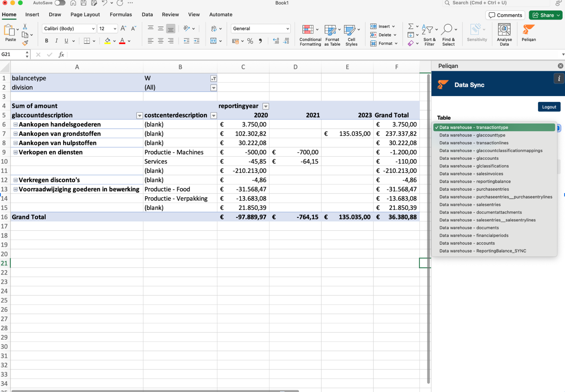Click the Undo arrow in title bar
The height and width of the screenshot is (392, 565).
coord(104,3)
